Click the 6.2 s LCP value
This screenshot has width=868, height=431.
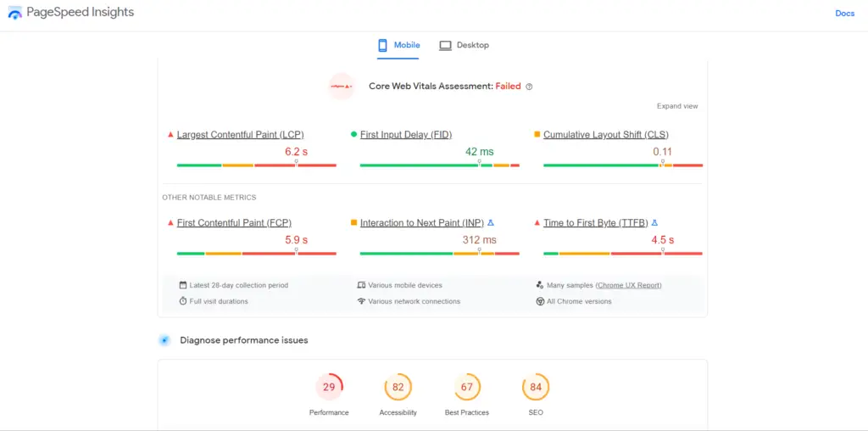pos(296,152)
